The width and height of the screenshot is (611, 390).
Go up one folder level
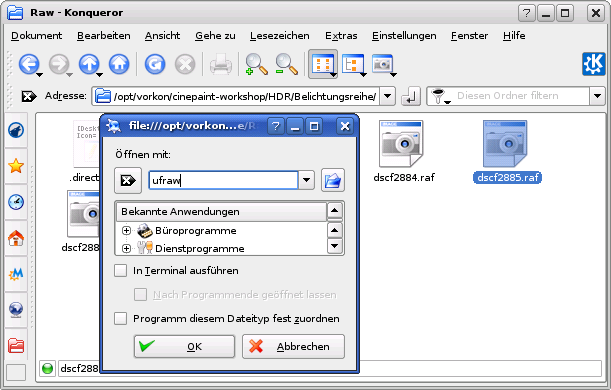[89, 64]
